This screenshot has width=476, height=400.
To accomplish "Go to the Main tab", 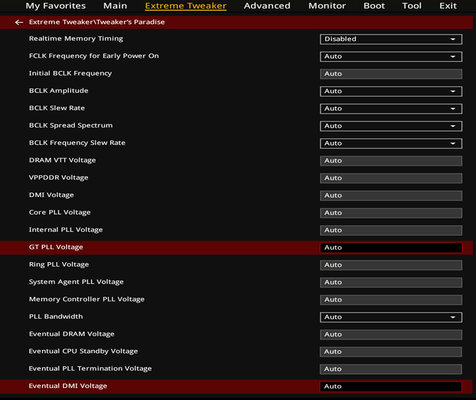I will 115,6.
